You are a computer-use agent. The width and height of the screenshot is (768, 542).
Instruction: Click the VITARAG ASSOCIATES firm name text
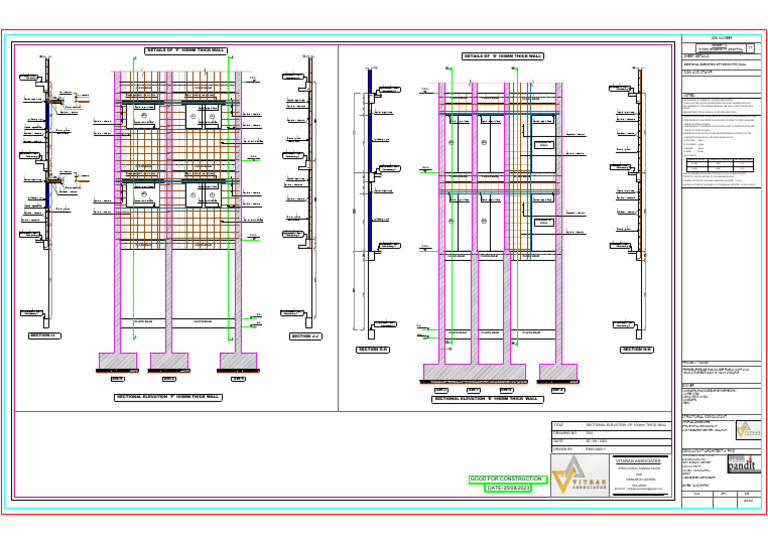point(638,461)
